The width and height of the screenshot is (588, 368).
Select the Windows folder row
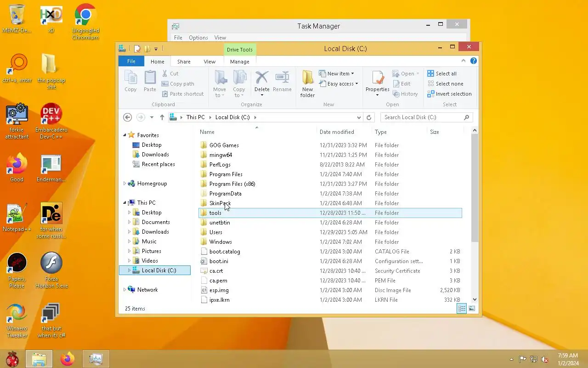330,242
